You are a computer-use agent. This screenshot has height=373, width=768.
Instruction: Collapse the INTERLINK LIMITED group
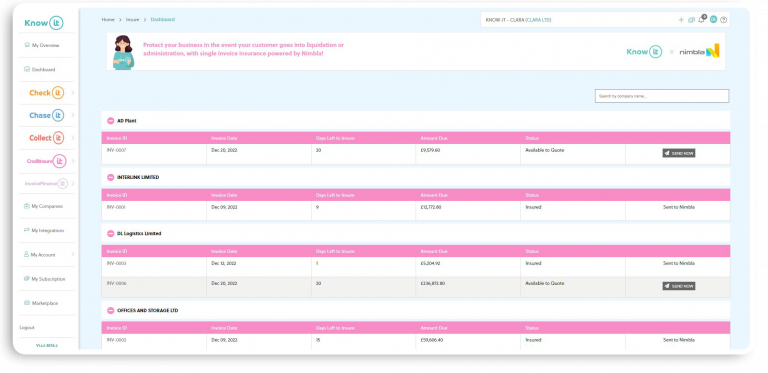[x=111, y=177]
